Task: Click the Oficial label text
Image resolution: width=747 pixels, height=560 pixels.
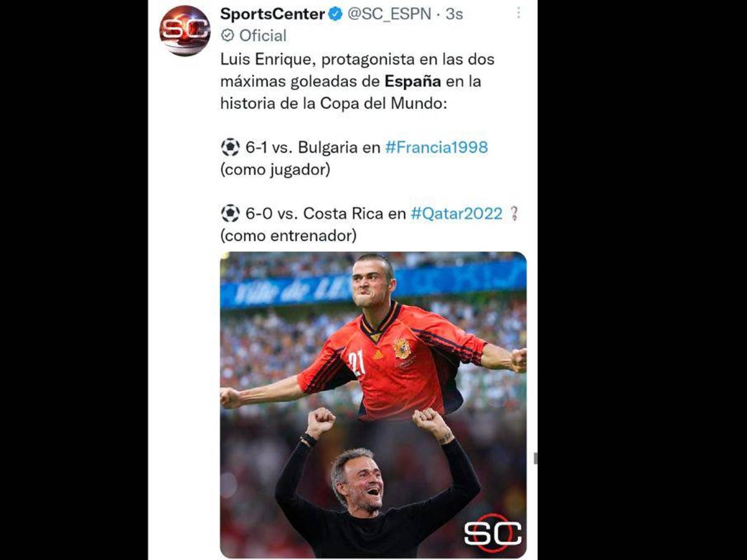Action: [263, 35]
